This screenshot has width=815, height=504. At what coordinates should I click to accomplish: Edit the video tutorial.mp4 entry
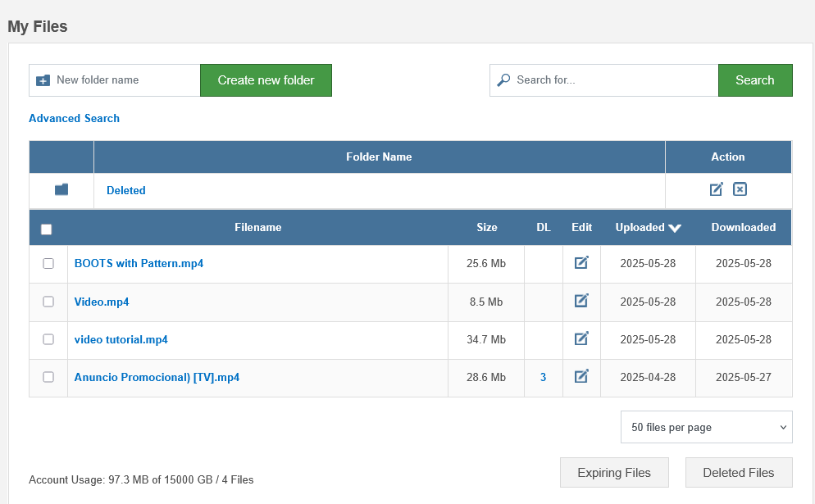click(581, 338)
